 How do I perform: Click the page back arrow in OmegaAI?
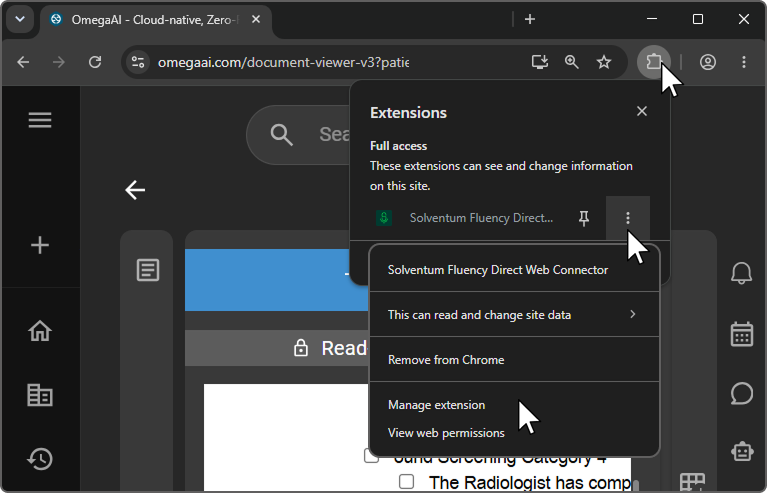(135, 190)
